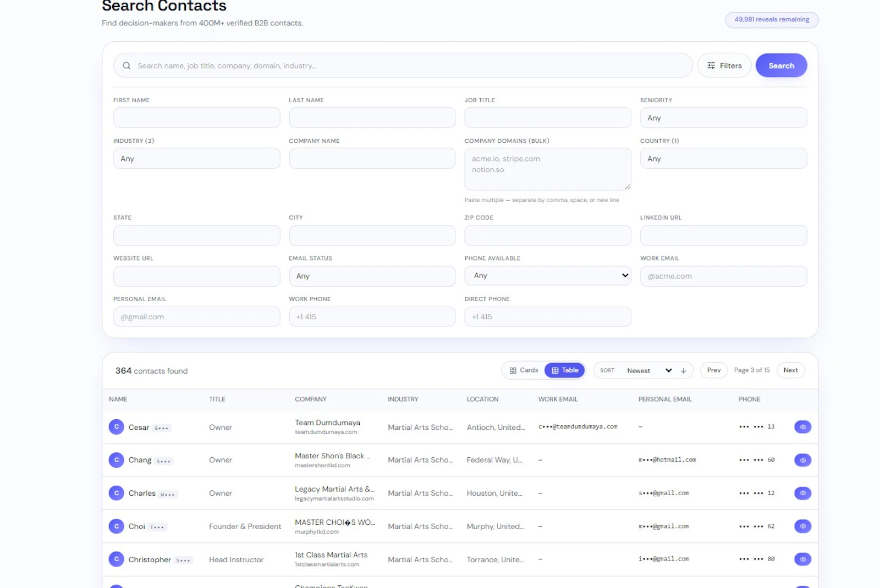Image resolution: width=880 pixels, height=588 pixels.
Task: Reveal contact details for Cesar
Action: tap(802, 427)
